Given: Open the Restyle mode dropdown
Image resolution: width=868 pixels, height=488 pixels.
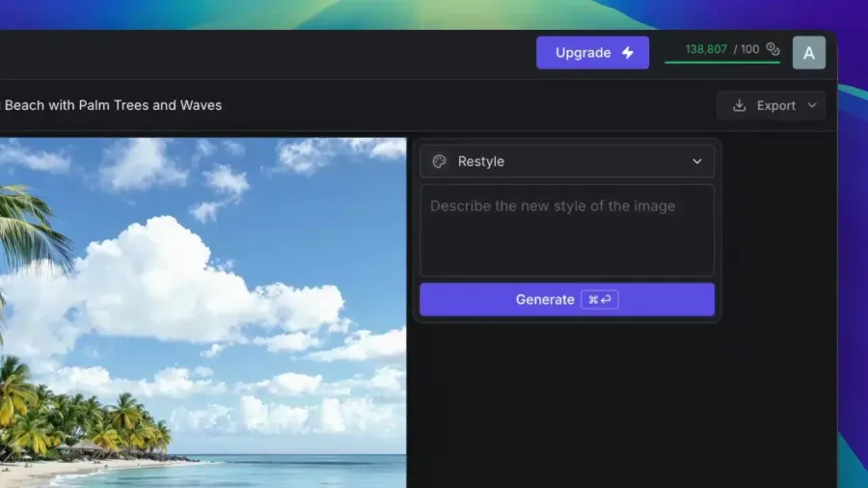Looking at the screenshot, I should click(x=567, y=162).
